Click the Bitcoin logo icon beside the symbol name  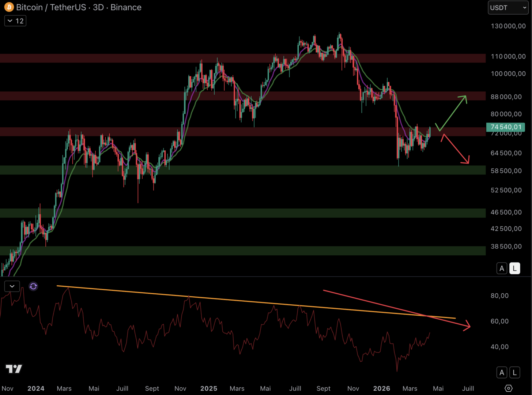click(9, 7)
